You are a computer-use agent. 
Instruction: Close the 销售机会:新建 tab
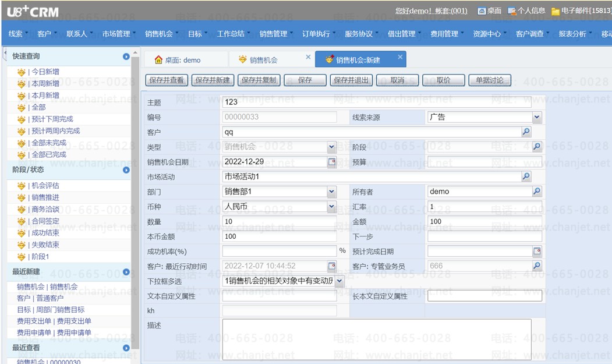(400, 57)
